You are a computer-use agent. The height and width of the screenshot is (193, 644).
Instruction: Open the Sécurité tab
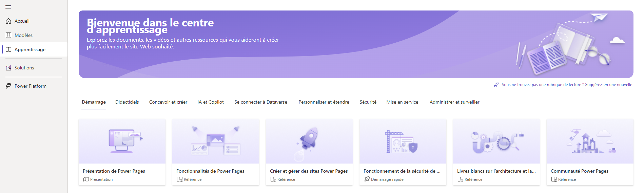pos(368,102)
